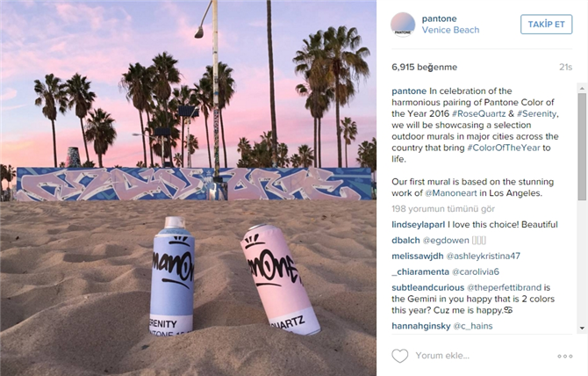Open lindseylaparl's profile

point(418,225)
